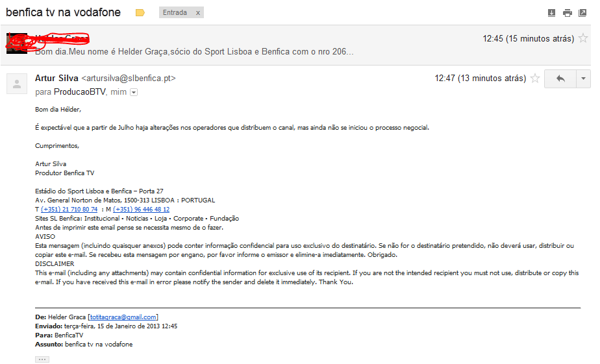Show details arrow next to 'para ProducaoBTV, mim'

134,93
